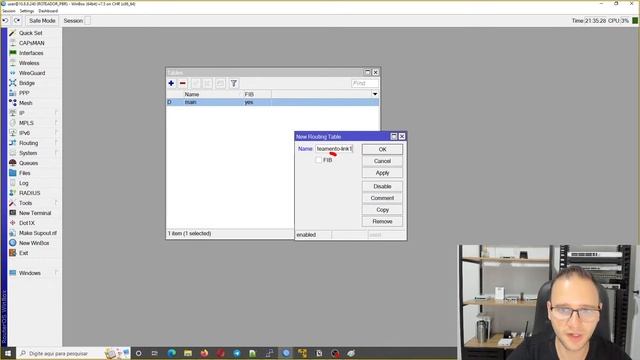Click OK in New Routing Table
640x360 pixels.
[382, 149]
